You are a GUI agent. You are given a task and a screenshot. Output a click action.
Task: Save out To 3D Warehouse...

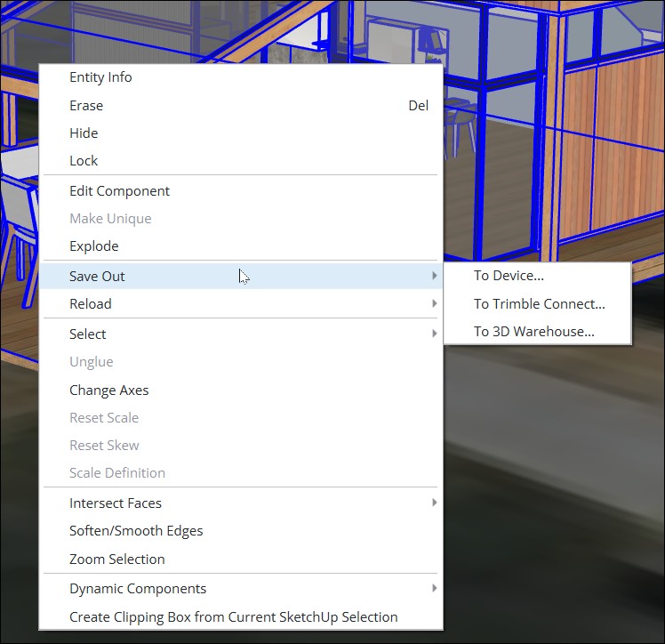point(533,332)
